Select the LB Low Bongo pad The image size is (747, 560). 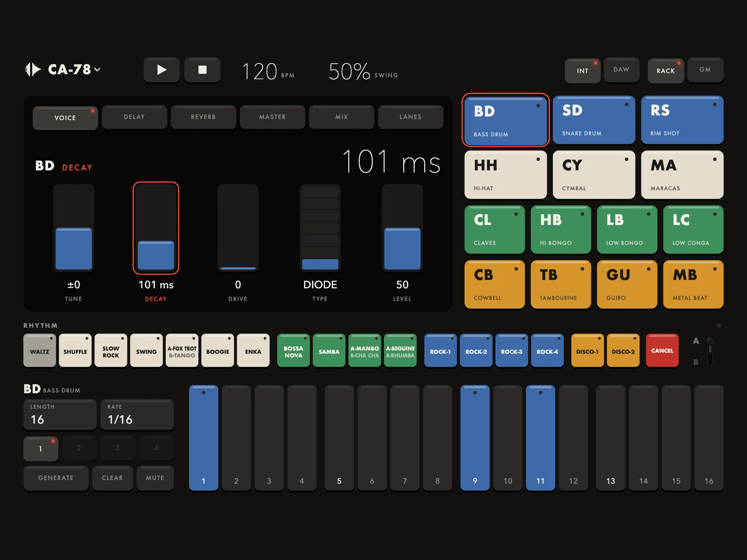point(627,230)
